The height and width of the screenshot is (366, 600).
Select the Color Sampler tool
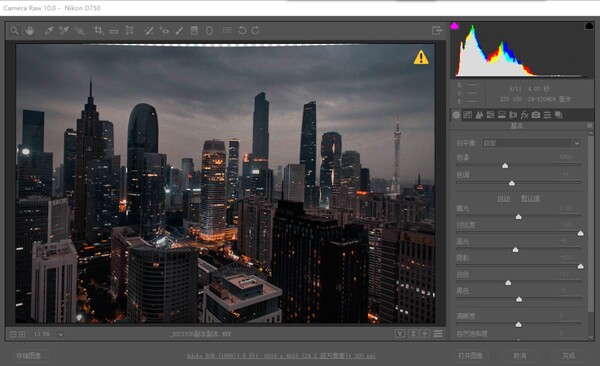point(64,30)
